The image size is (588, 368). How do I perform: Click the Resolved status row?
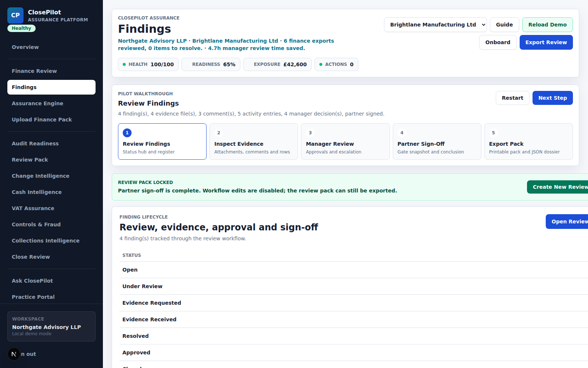(354, 336)
